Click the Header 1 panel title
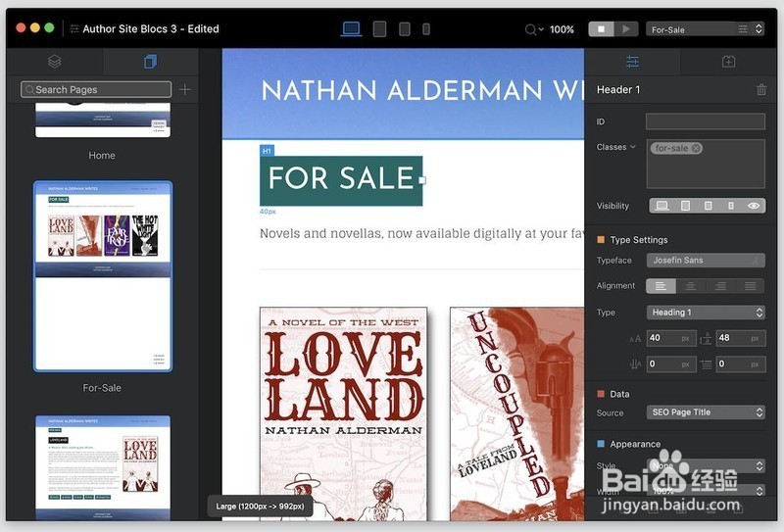 point(618,89)
